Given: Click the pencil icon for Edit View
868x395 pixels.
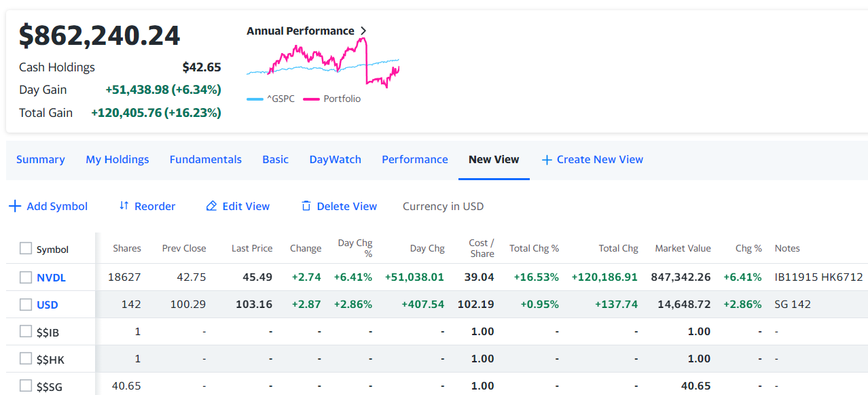Looking at the screenshot, I should (211, 206).
